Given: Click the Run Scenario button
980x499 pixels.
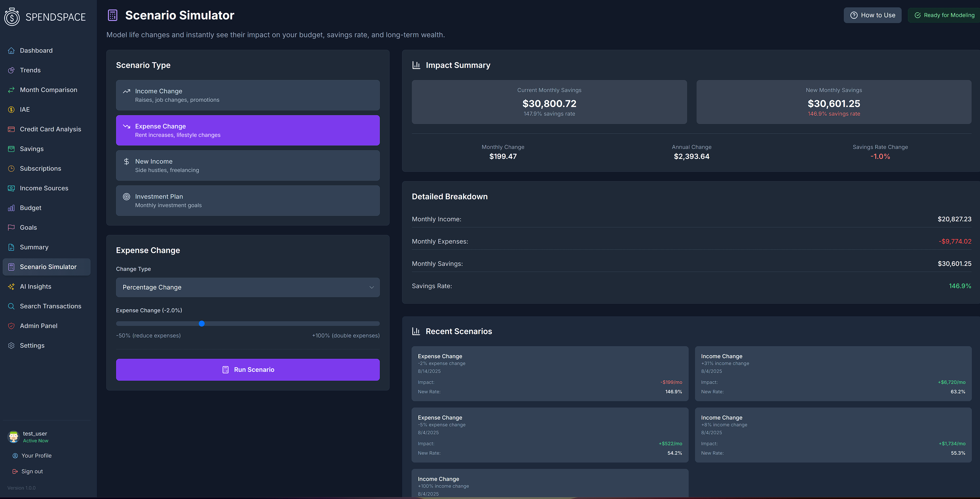Looking at the screenshot, I should 248,369.
